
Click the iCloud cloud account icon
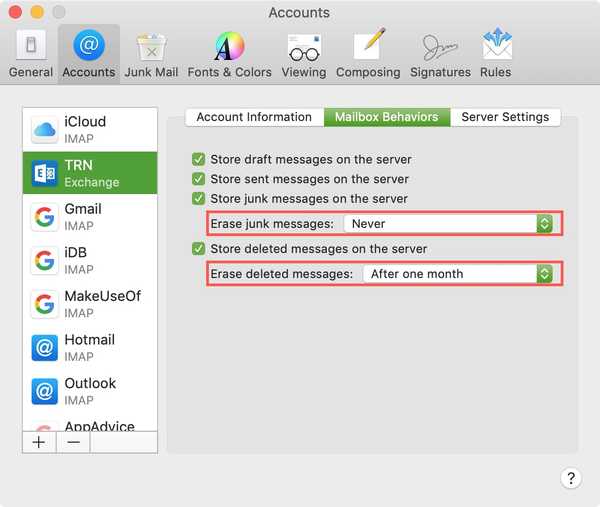coord(44,130)
